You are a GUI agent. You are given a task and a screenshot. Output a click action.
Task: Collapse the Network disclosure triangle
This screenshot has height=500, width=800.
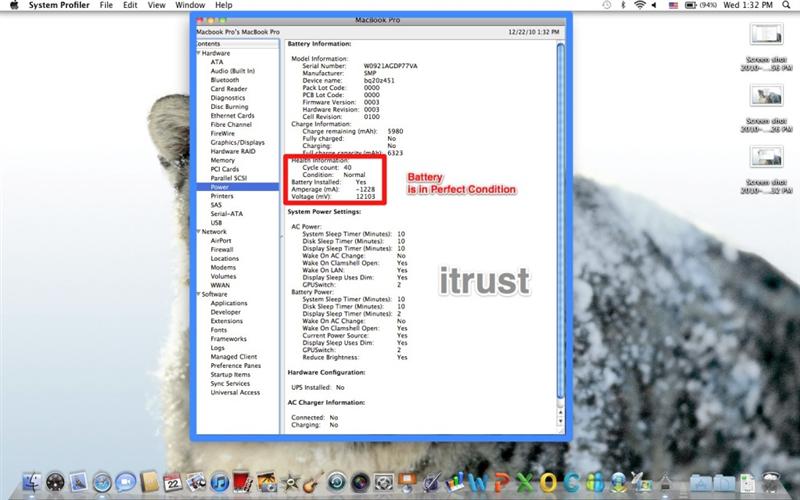pos(199,231)
